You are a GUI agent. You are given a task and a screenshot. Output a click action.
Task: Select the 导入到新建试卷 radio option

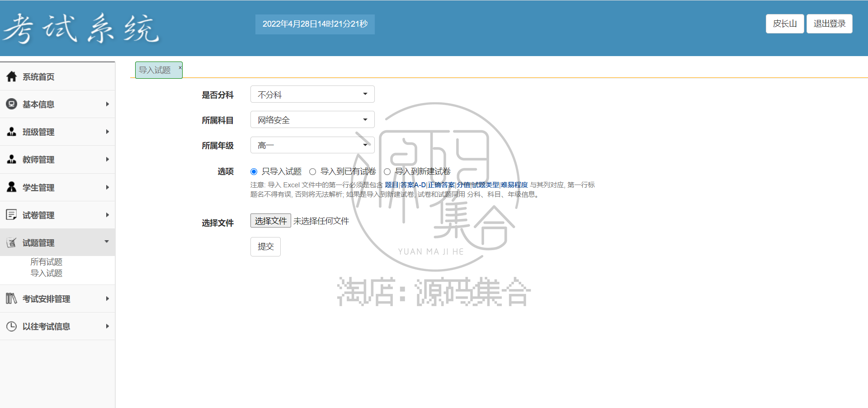point(387,171)
